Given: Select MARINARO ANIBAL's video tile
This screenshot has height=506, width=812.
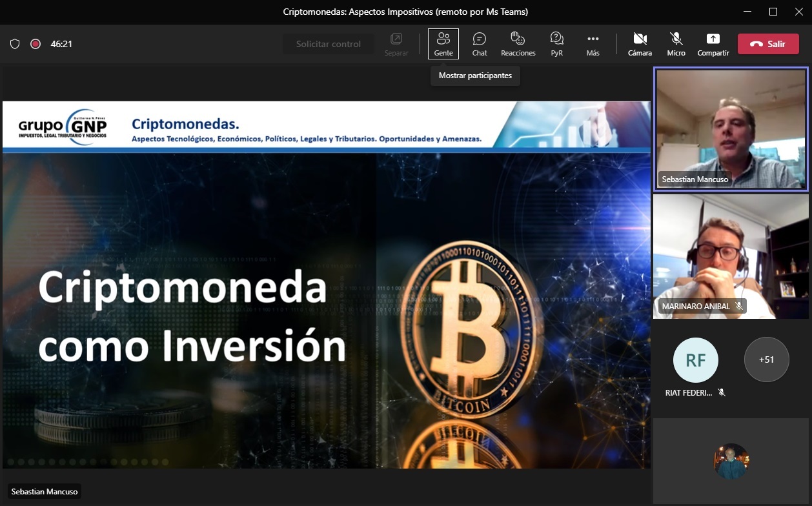Looking at the screenshot, I should pos(731,256).
